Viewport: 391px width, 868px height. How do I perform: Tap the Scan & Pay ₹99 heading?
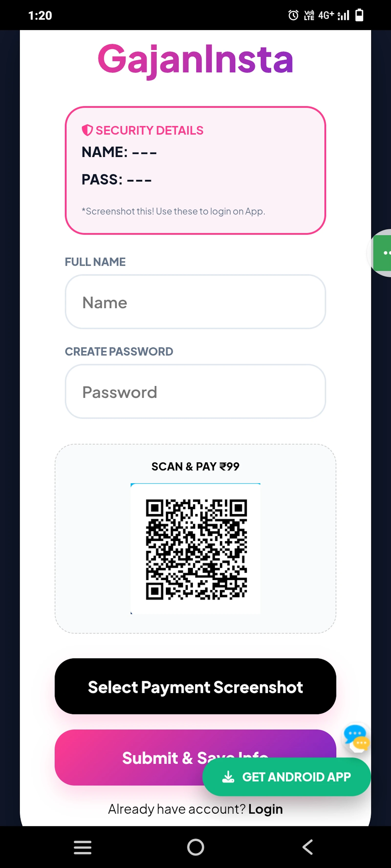195,466
